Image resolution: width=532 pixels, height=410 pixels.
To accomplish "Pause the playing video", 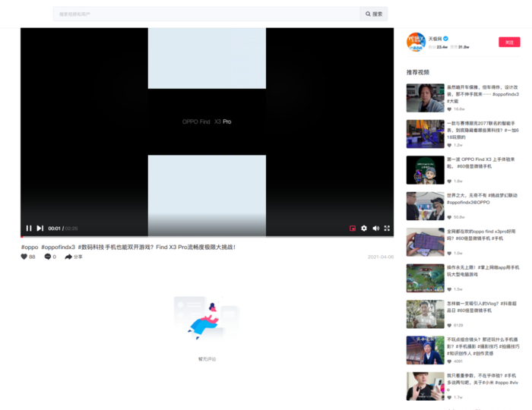I will click(29, 229).
